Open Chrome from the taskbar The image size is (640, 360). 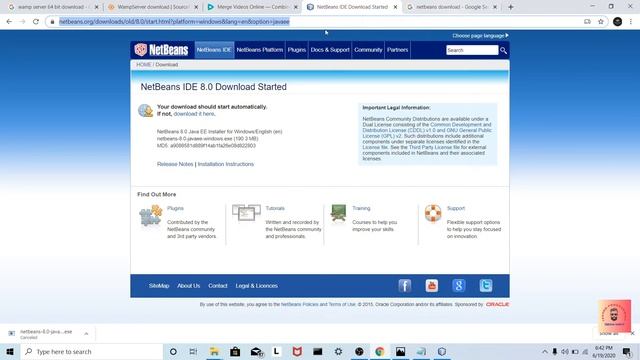[380, 351]
